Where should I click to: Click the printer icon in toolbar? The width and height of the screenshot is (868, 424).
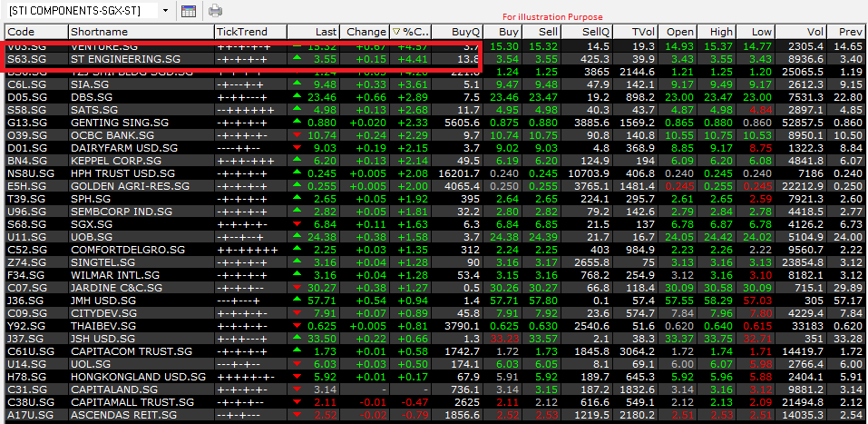[x=215, y=11]
